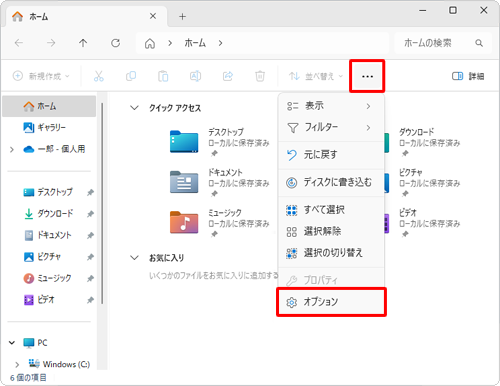Click chevron before ホーム breadcrumb

click(x=170, y=43)
